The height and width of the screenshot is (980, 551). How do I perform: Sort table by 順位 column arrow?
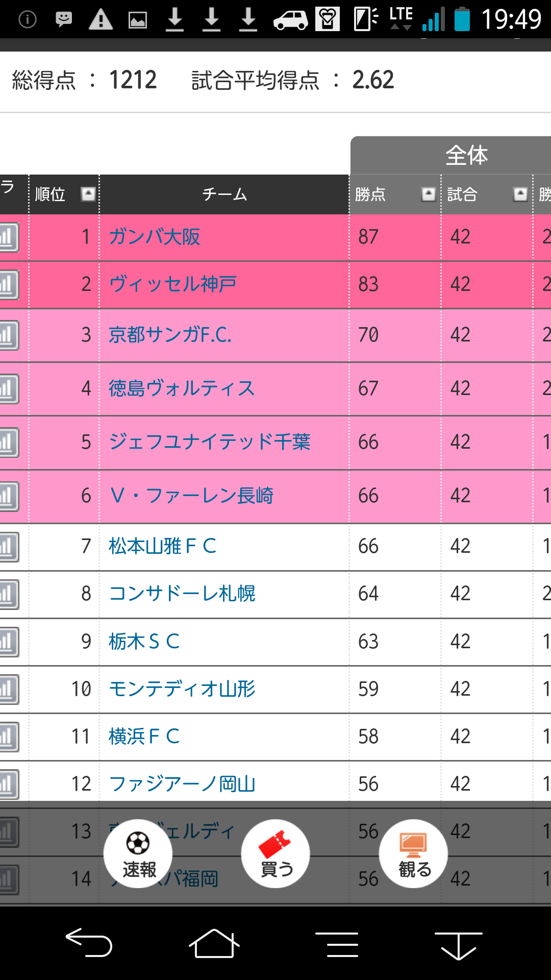pyautogui.click(x=88, y=194)
